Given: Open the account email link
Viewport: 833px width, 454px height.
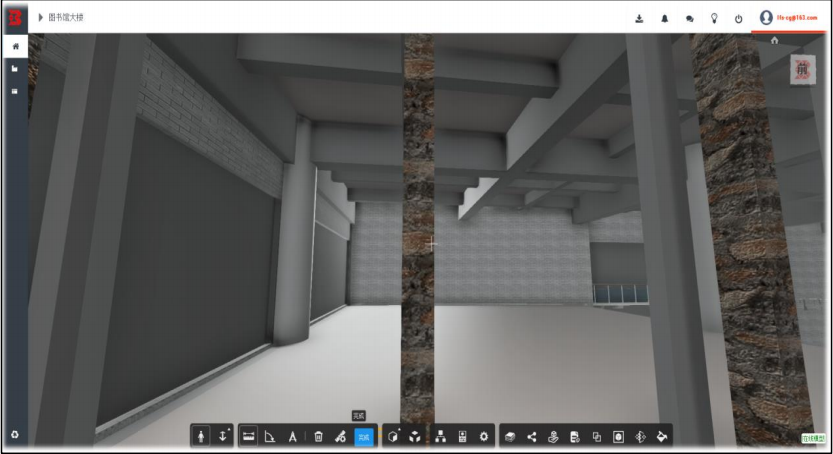Looking at the screenshot, I should (797, 18).
